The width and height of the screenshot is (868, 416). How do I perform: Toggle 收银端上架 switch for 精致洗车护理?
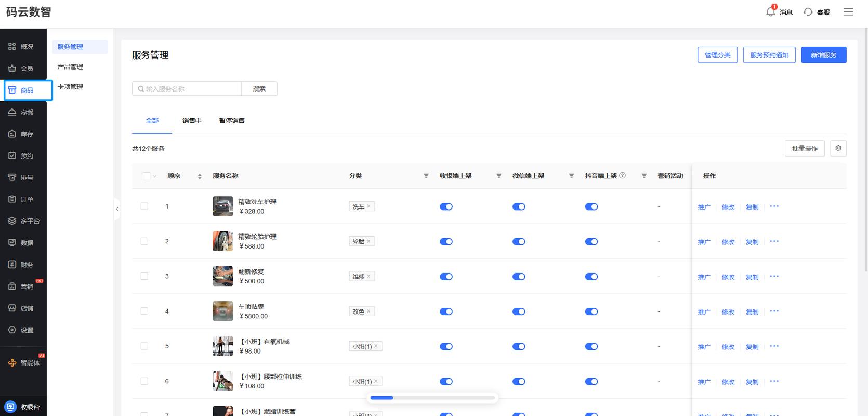pos(446,206)
